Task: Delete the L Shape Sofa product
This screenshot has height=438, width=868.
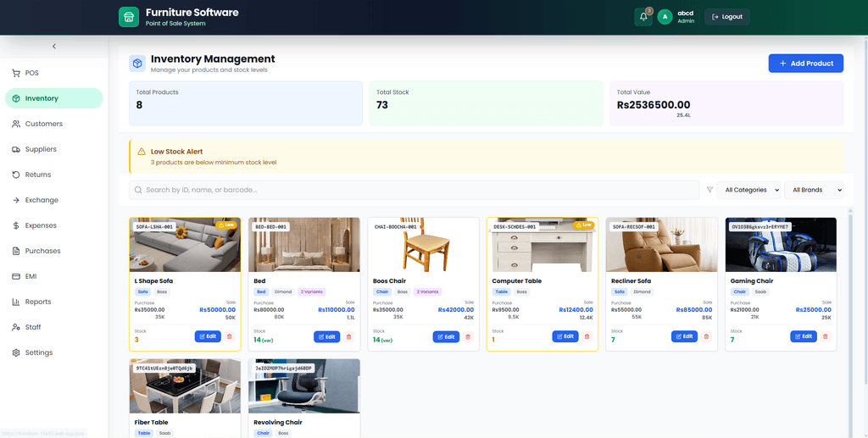Action: click(x=230, y=336)
